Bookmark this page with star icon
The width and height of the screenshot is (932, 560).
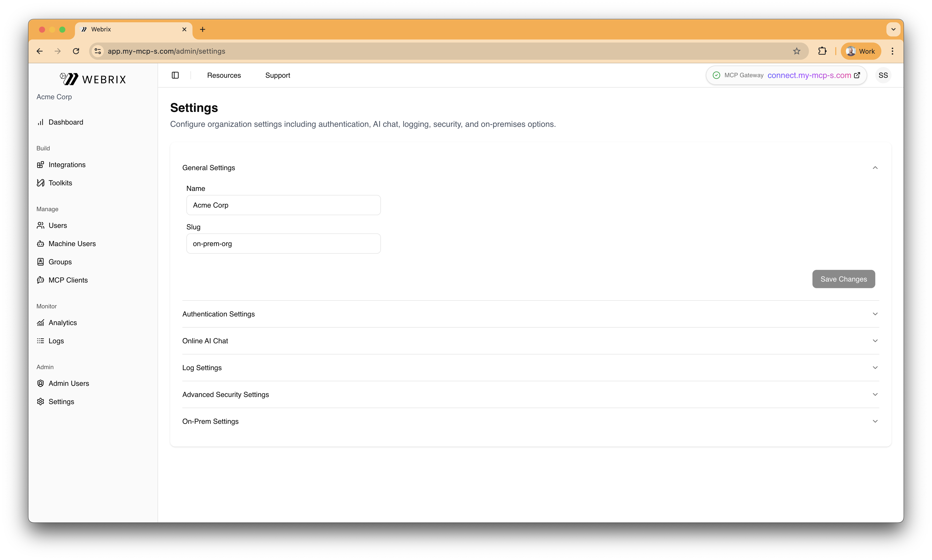(797, 51)
